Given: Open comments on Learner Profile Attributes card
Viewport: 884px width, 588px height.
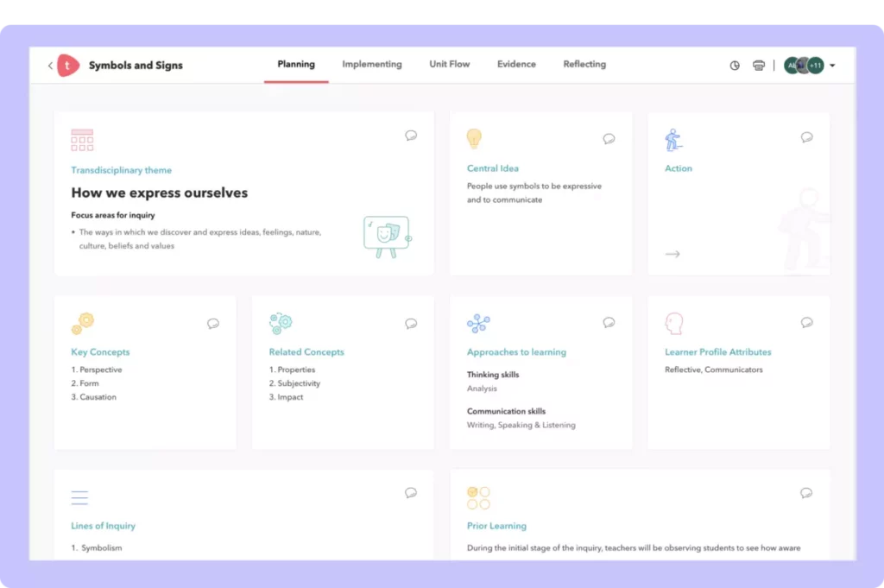Looking at the screenshot, I should 806,323.
